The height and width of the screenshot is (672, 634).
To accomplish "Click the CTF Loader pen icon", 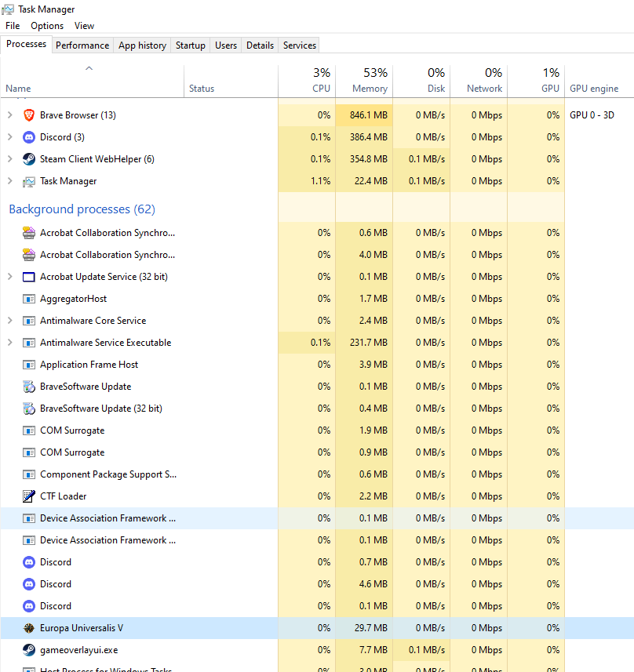I will point(29,496).
